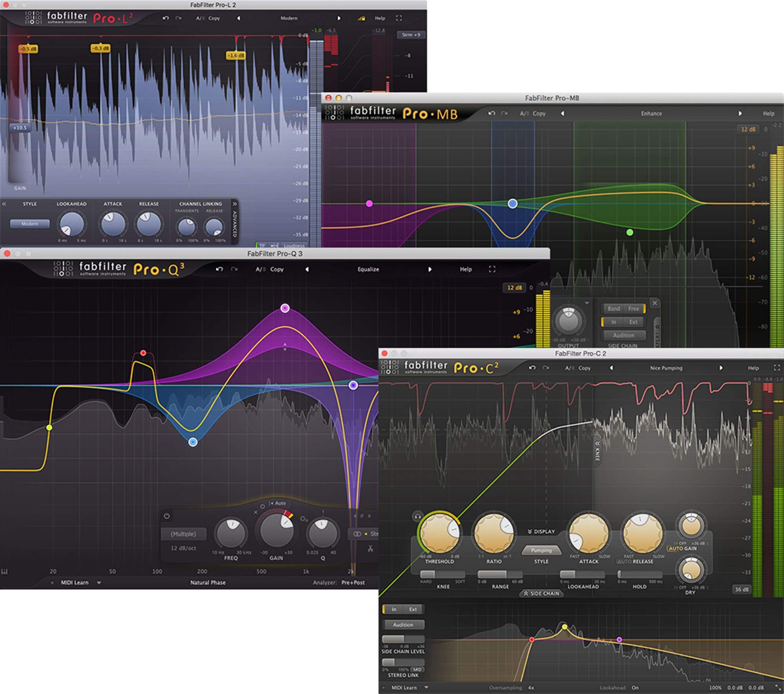Go to previous preset in Pro-L 2
The width and height of the screenshot is (784, 694).
point(238,18)
